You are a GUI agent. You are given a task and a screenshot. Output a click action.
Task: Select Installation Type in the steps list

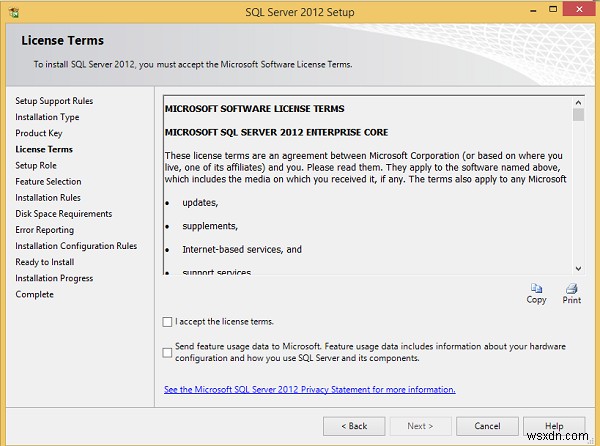(x=47, y=117)
